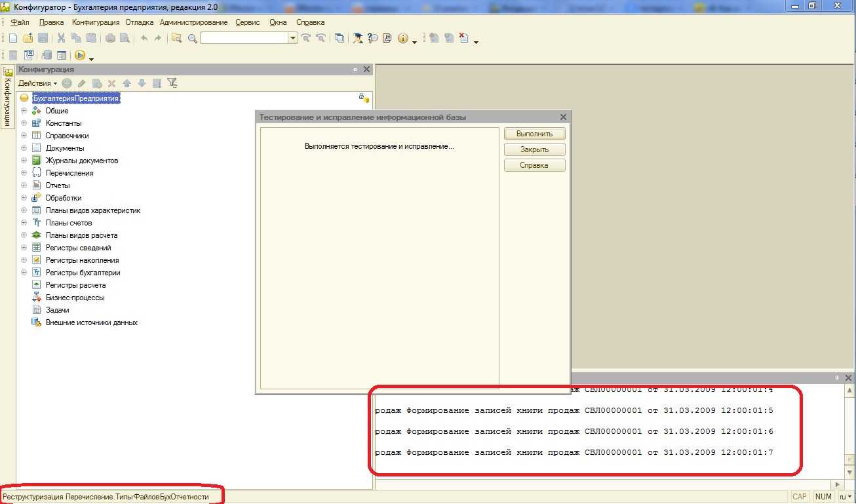This screenshot has width=856, height=504.
Task: Expand the Документы tree node
Action: coord(24,148)
